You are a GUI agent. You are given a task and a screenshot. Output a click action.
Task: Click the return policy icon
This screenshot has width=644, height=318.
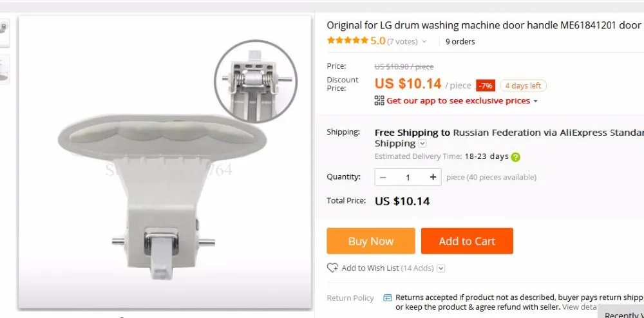pyautogui.click(x=388, y=297)
